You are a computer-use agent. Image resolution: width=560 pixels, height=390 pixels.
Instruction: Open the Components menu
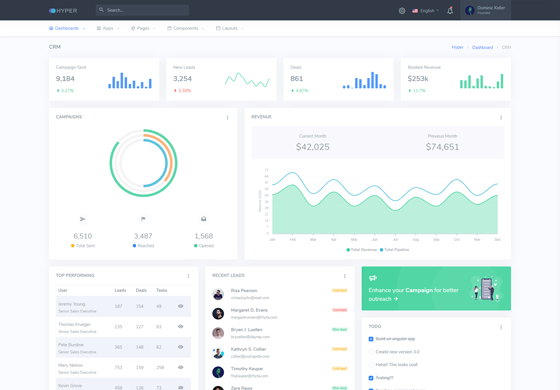(x=186, y=28)
